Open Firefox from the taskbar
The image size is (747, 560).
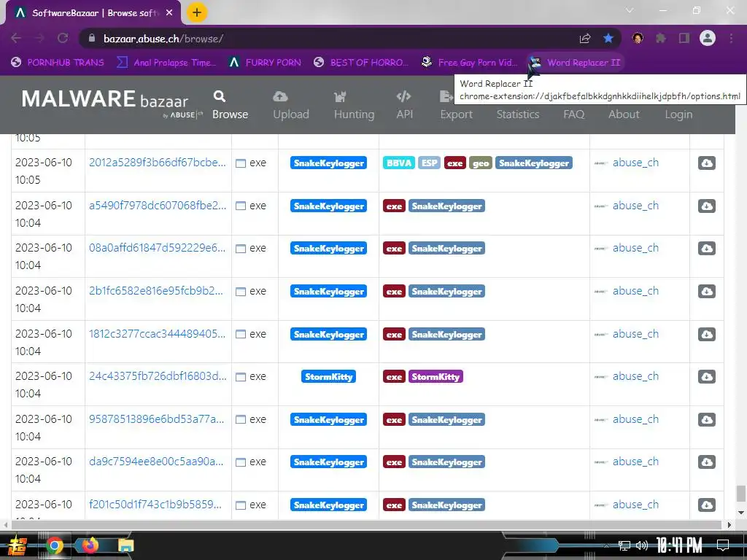[90, 544]
